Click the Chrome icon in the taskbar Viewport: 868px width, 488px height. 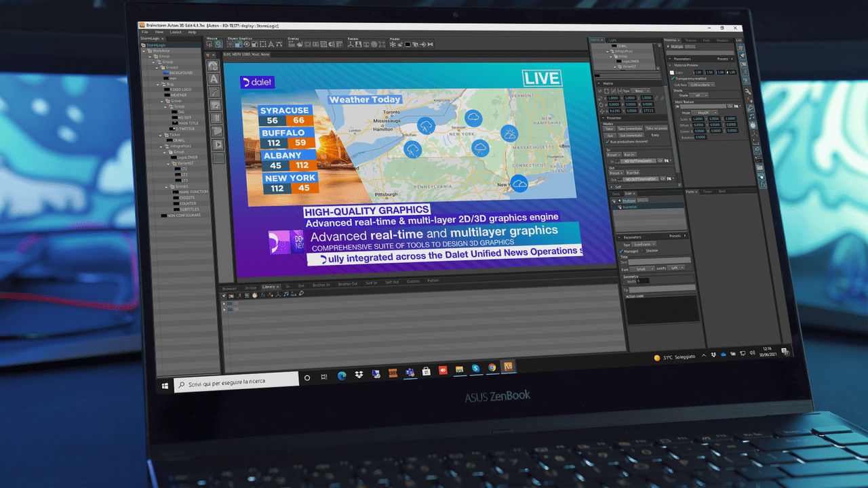point(492,368)
